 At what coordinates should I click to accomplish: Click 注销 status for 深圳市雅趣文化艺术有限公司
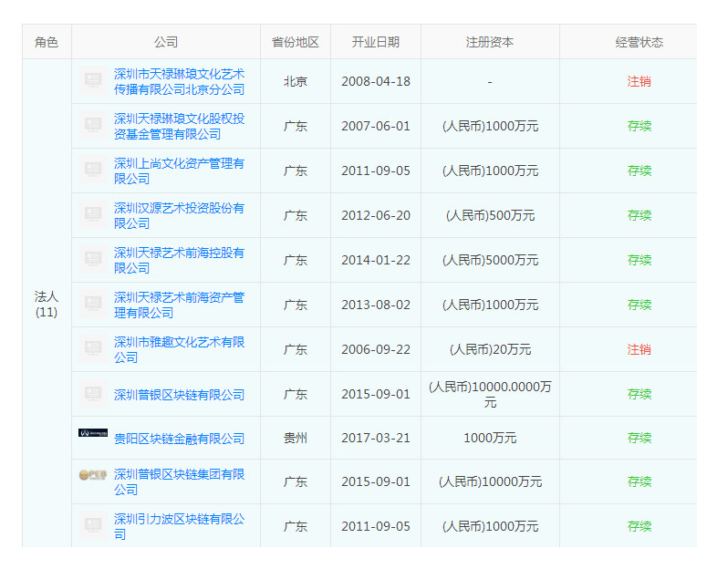pos(639,349)
